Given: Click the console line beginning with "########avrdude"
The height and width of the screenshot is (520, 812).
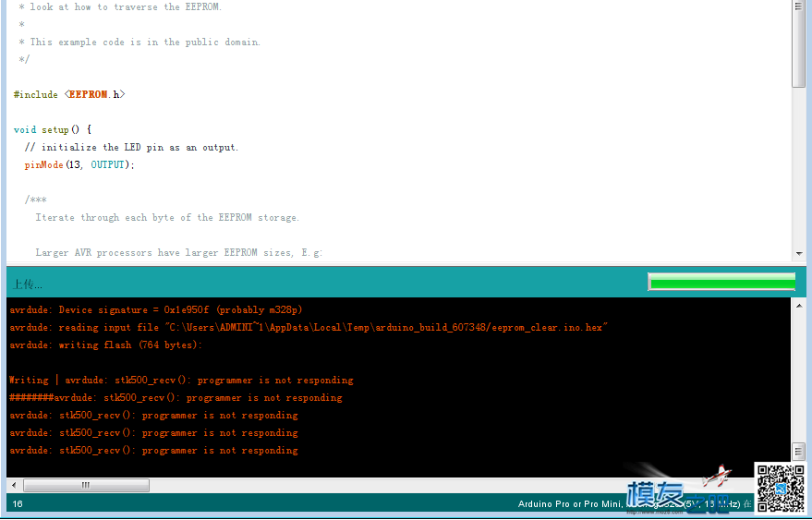Looking at the screenshot, I should click(176, 398).
